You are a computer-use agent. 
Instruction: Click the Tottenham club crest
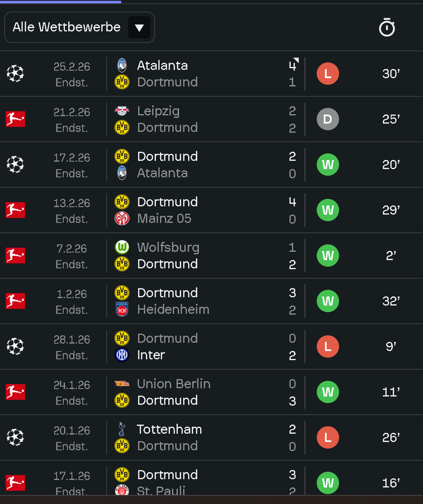tap(122, 429)
